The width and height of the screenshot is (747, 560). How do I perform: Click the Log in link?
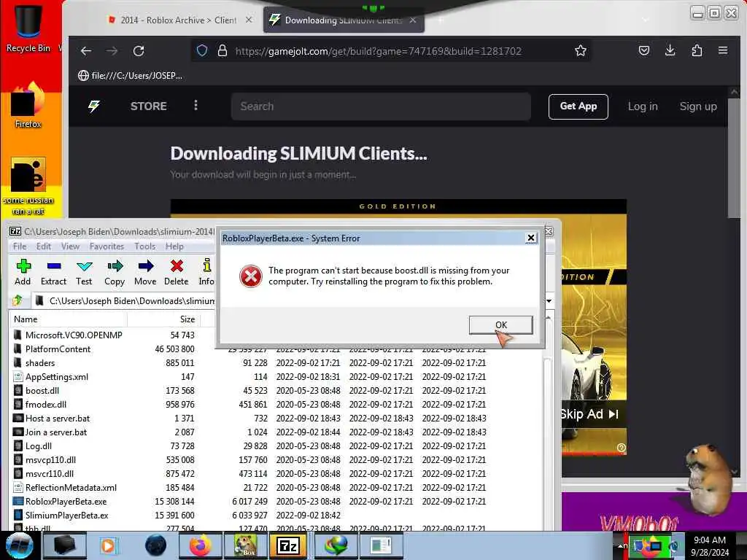coord(643,106)
